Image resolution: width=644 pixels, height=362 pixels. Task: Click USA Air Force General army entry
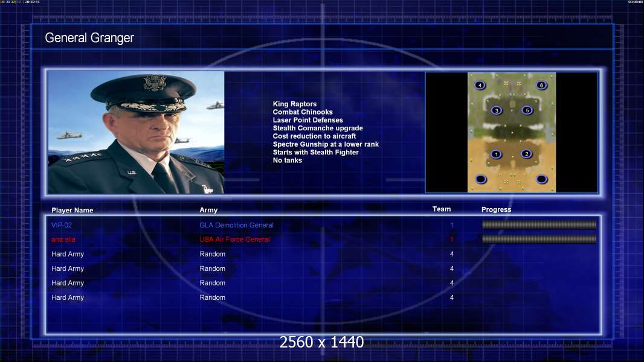tap(234, 240)
